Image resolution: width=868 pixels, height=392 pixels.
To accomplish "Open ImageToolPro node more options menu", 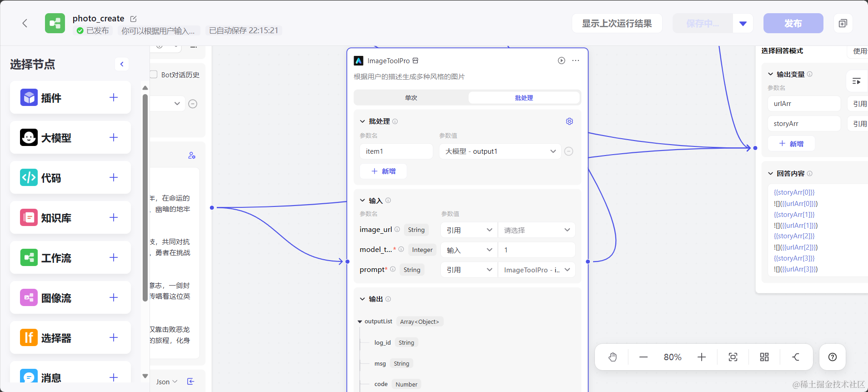I will 576,60.
